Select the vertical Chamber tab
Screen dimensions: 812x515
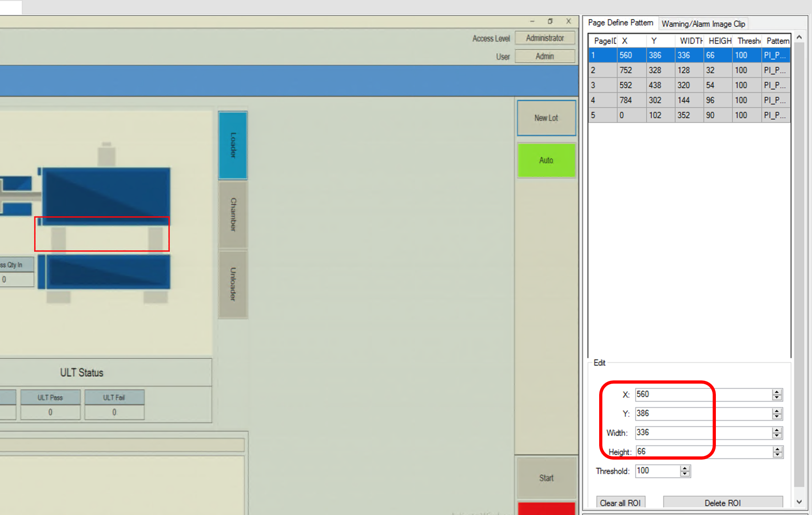pyautogui.click(x=233, y=215)
